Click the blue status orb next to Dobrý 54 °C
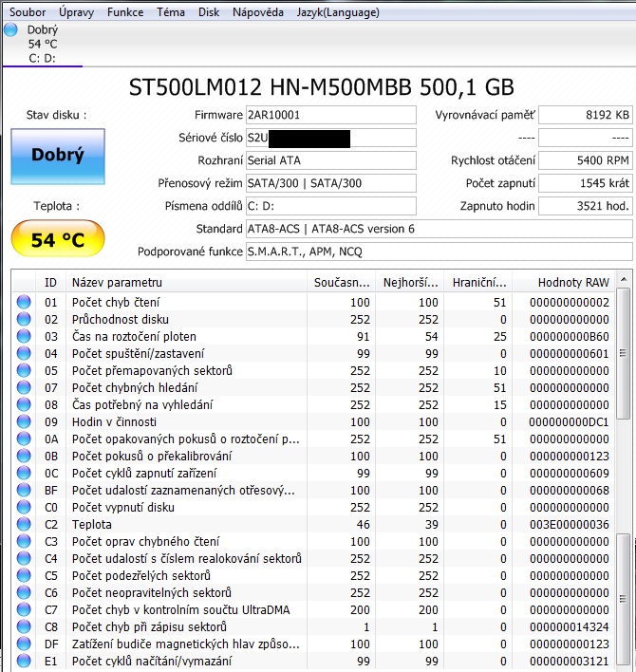This screenshot has height=672, width=636. 10,29
